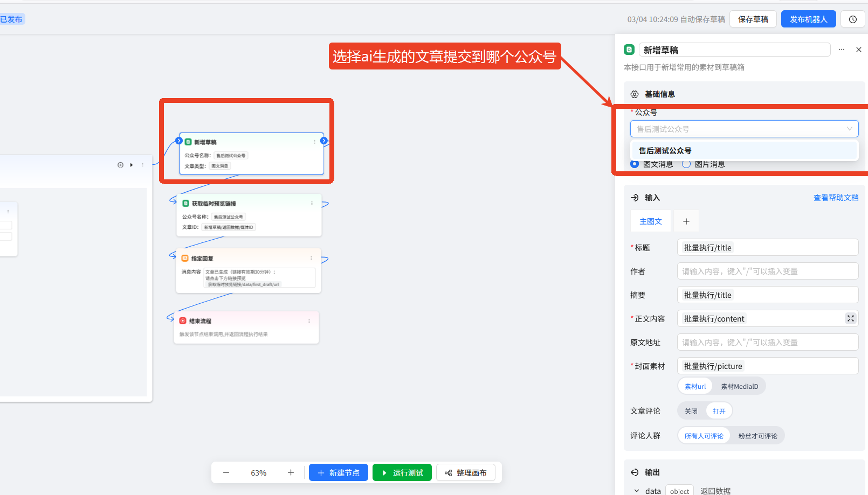
Task: Click the 封面素材 field 批量执行/picture
Action: pyautogui.click(x=768, y=366)
